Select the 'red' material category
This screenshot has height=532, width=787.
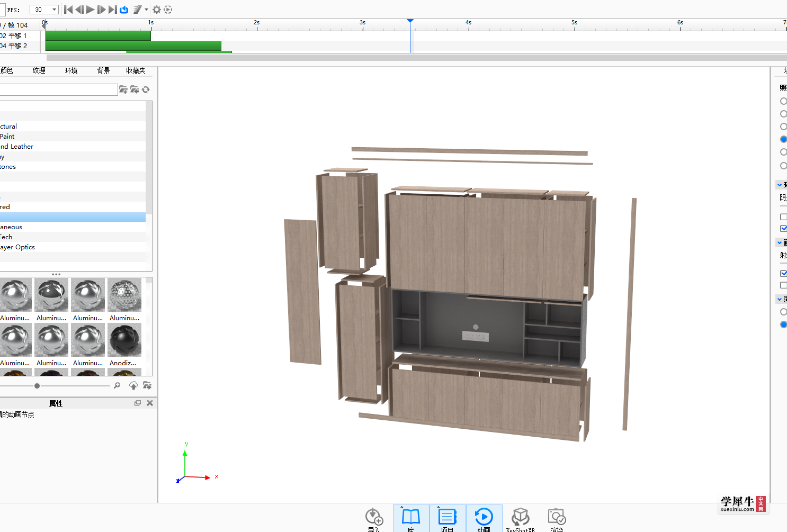[73, 207]
